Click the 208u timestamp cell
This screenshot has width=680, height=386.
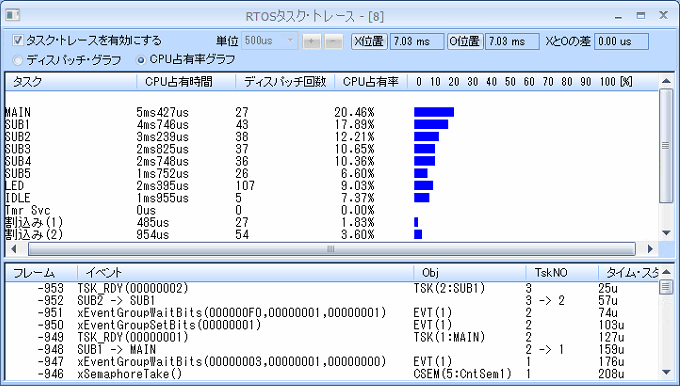(x=611, y=373)
